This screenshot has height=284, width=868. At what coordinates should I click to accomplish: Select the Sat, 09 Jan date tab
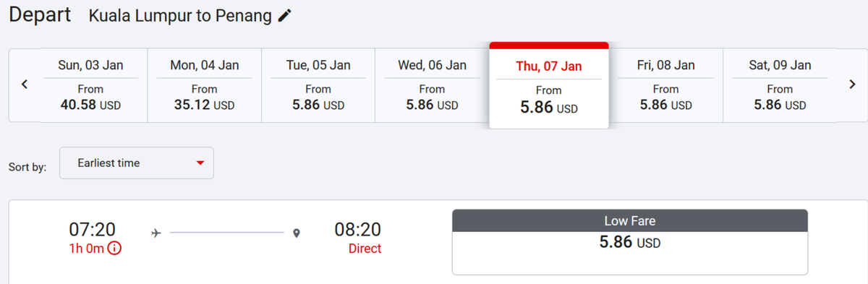(780, 85)
